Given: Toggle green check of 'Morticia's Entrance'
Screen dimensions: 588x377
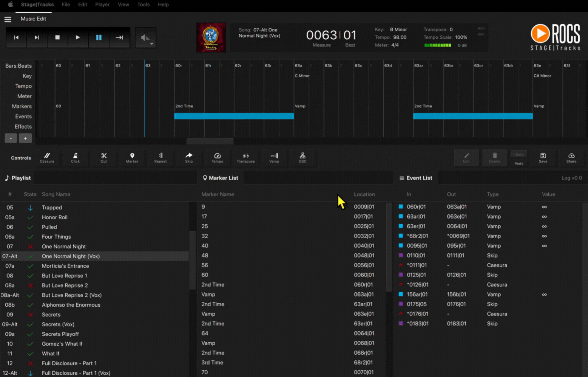Looking at the screenshot, I should click(x=31, y=266).
